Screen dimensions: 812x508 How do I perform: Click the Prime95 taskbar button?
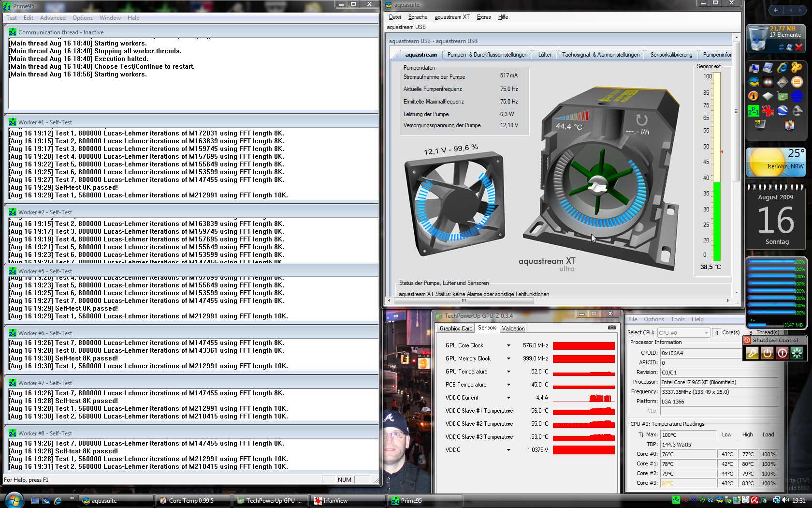coord(425,501)
